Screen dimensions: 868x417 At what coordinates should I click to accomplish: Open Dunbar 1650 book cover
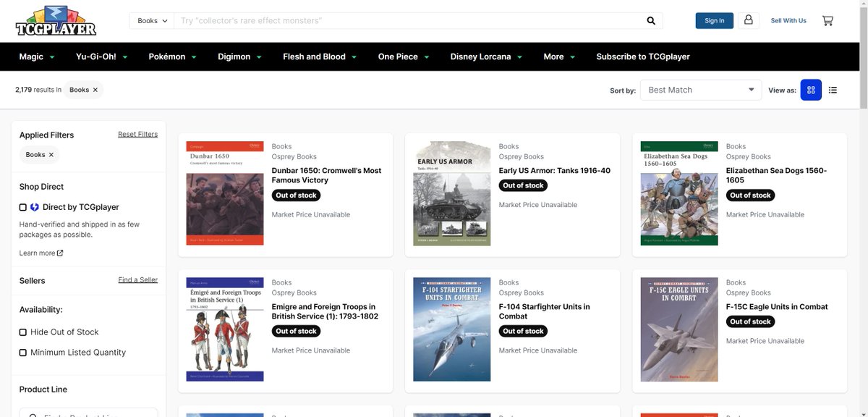pyautogui.click(x=225, y=193)
